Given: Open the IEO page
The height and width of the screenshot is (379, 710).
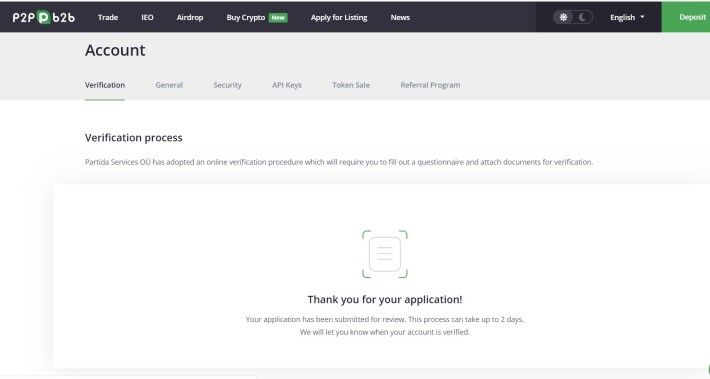Looking at the screenshot, I should point(147,17).
